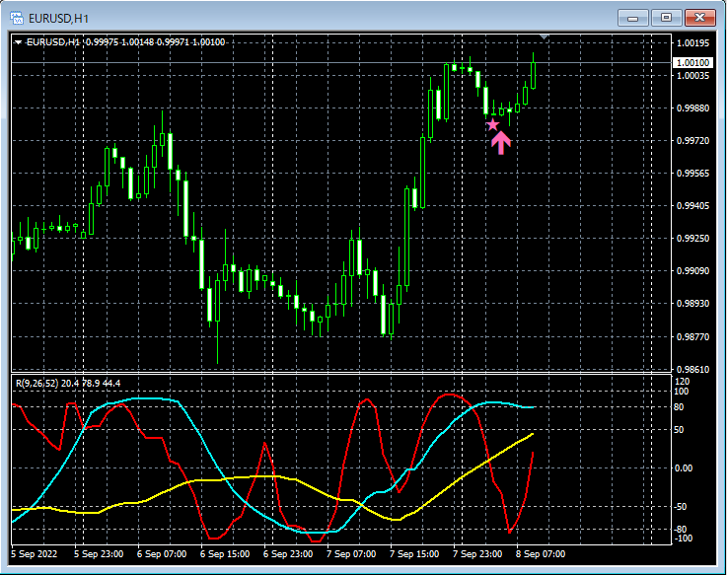Image resolution: width=728 pixels, height=575 pixels.
Task: Click price scale value 1.00035
Action: (693, 76)
